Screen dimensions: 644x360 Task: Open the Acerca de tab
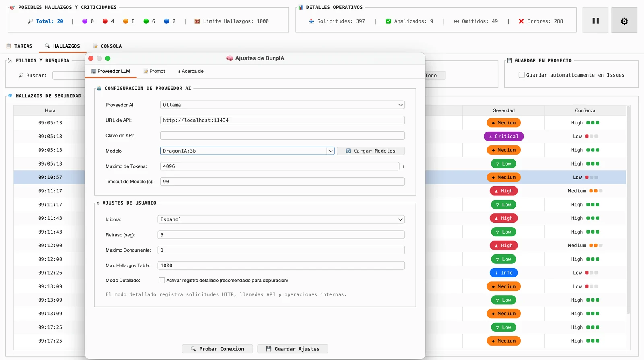click(191, 71)
